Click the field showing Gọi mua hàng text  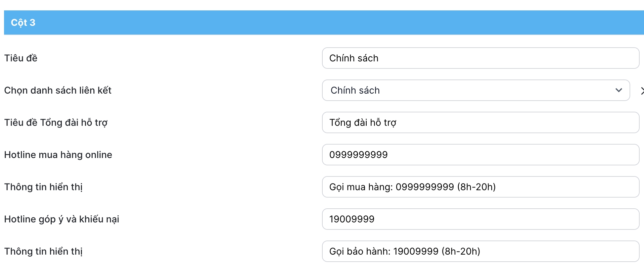point(480,187)
